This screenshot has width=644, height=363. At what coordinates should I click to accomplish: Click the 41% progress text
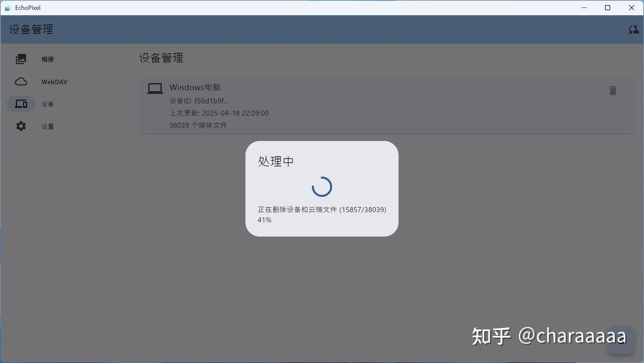click(264, 219)
